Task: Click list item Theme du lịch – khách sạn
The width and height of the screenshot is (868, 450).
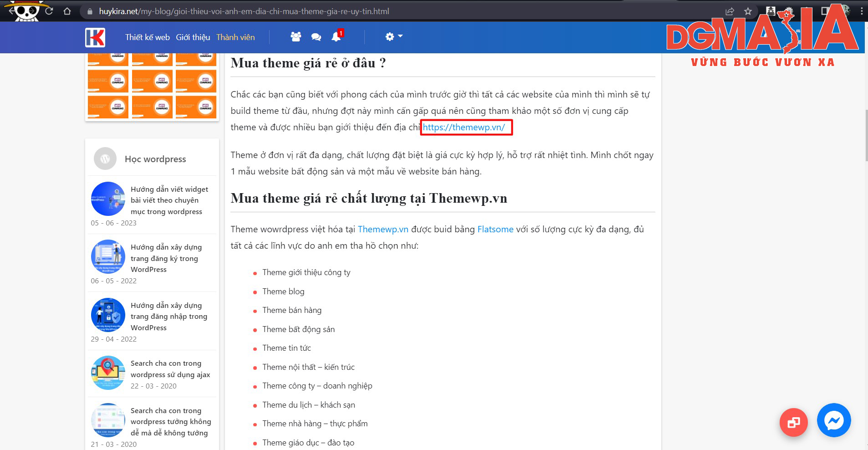Action: pyautogui.click(x=309, y=405)
